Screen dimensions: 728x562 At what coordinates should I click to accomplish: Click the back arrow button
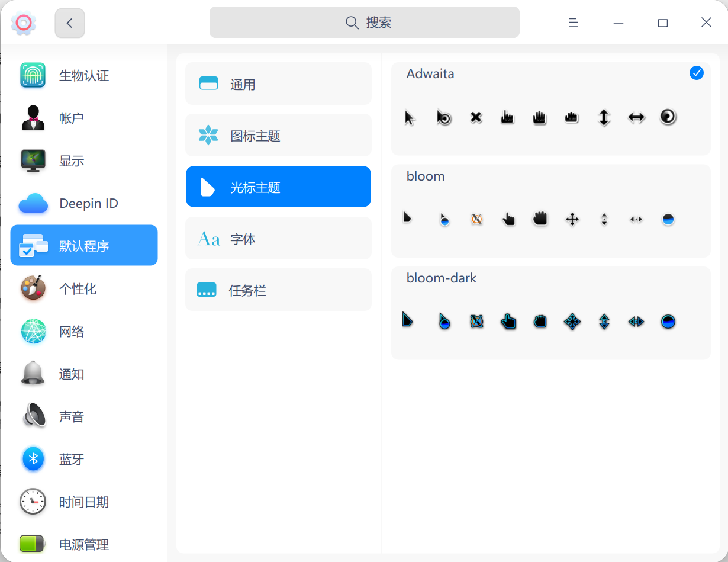pos(69,23)
